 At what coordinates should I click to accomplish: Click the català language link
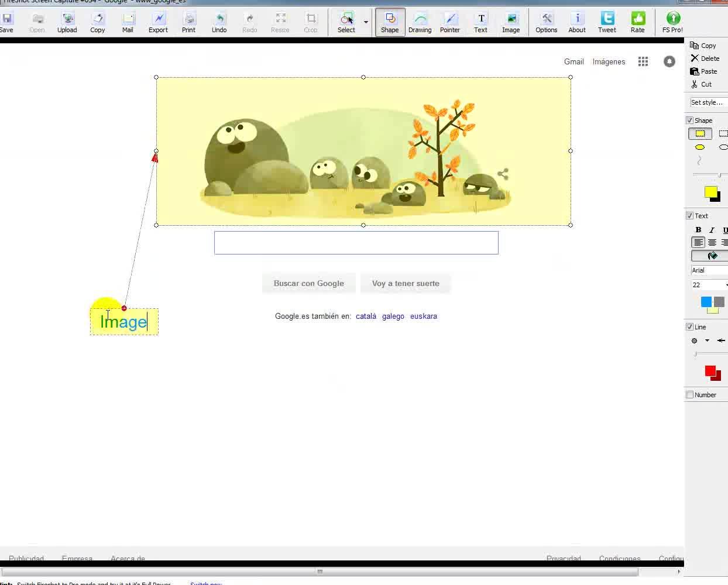(366, 316)
